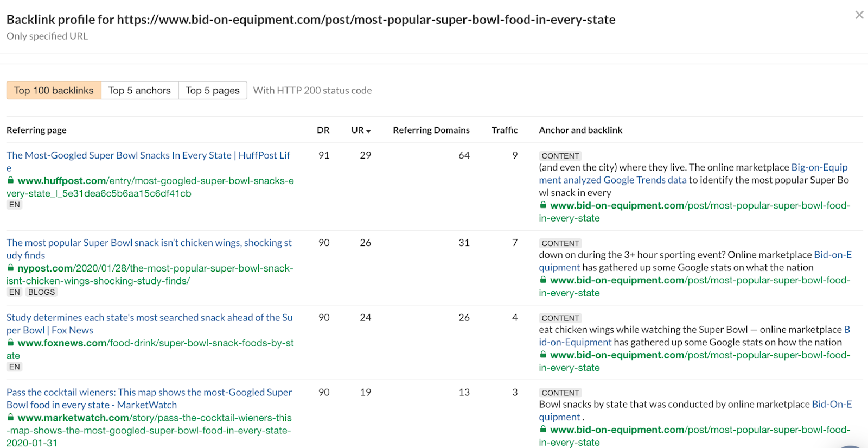Click the lock icon beside foxnews.com URL

[x=10, y=343]
